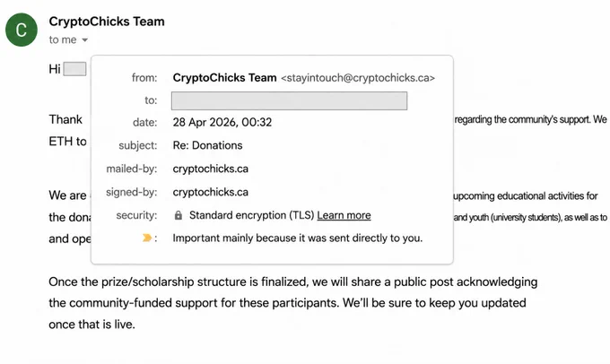Image resolution: width=610 pixels, height=364 pixels.
Task: Click the mailed-by cryptochicks.ca domain
Action: tap(211, 169)
